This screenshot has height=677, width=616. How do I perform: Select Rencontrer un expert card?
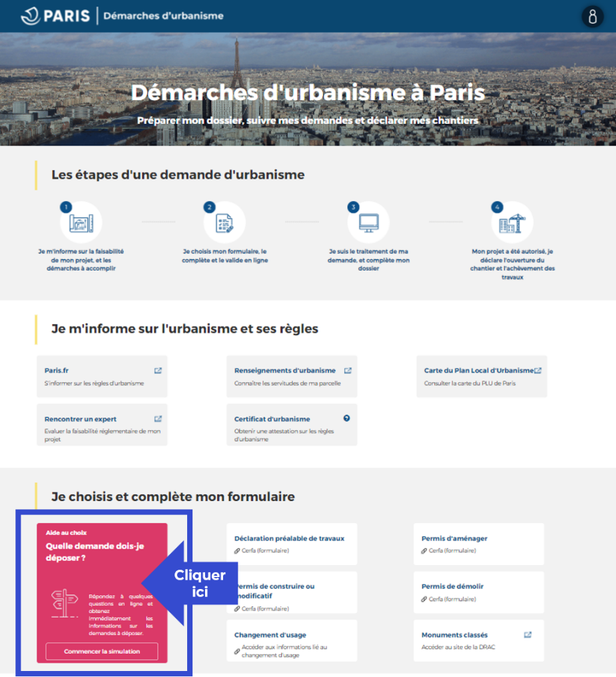[81, 419]
